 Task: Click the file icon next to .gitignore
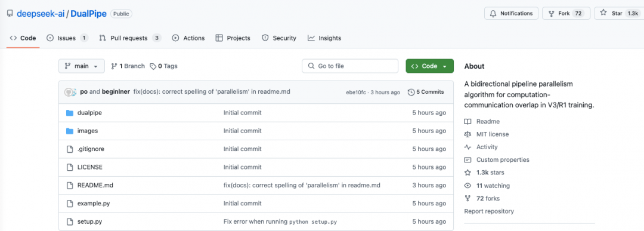(x=69, y=149)
